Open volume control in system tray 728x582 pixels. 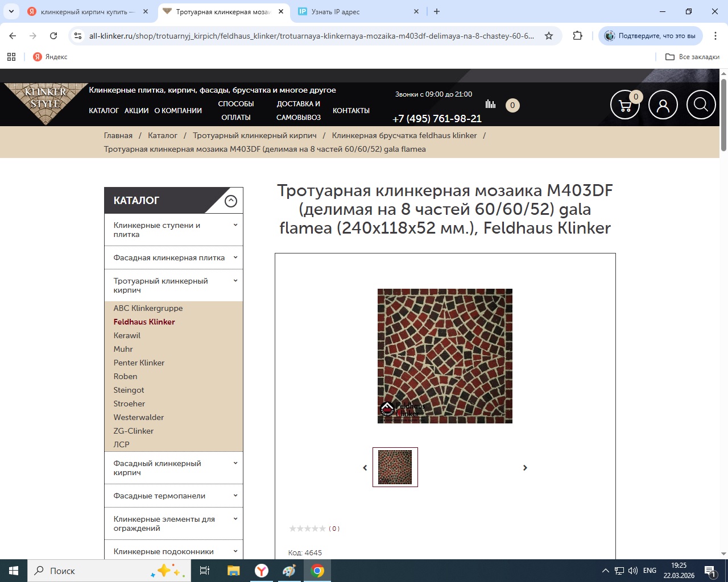pos(633,571)
